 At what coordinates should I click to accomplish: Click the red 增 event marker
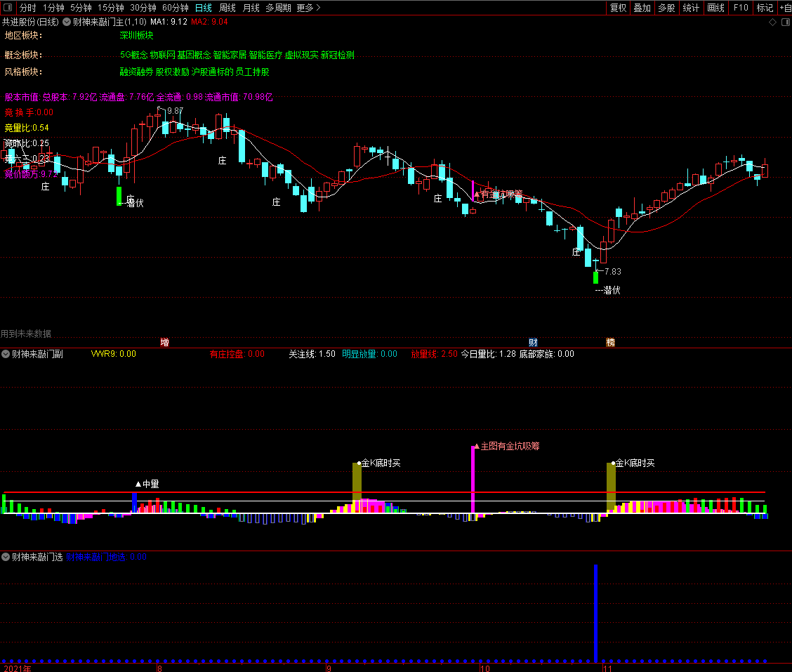(x=164, y=343)
